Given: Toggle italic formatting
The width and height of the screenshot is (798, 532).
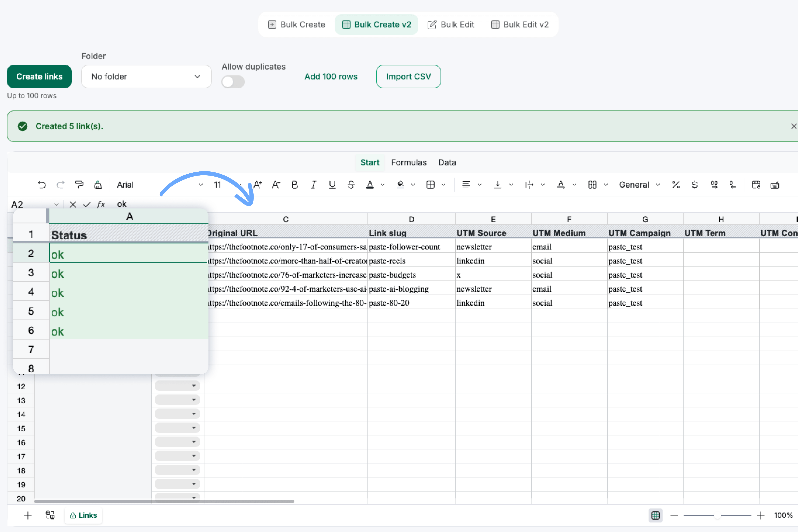Looking at the screenshot, I should click(x=313, y=185).
